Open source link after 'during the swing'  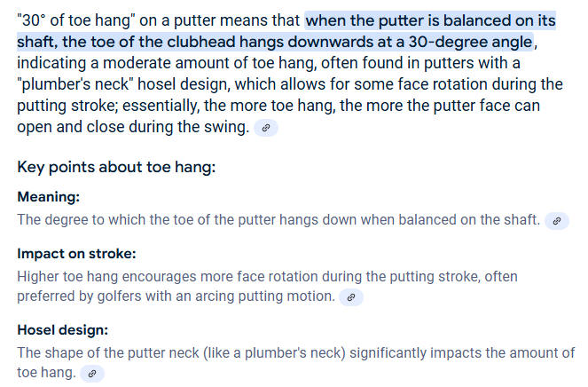point(266,128)
